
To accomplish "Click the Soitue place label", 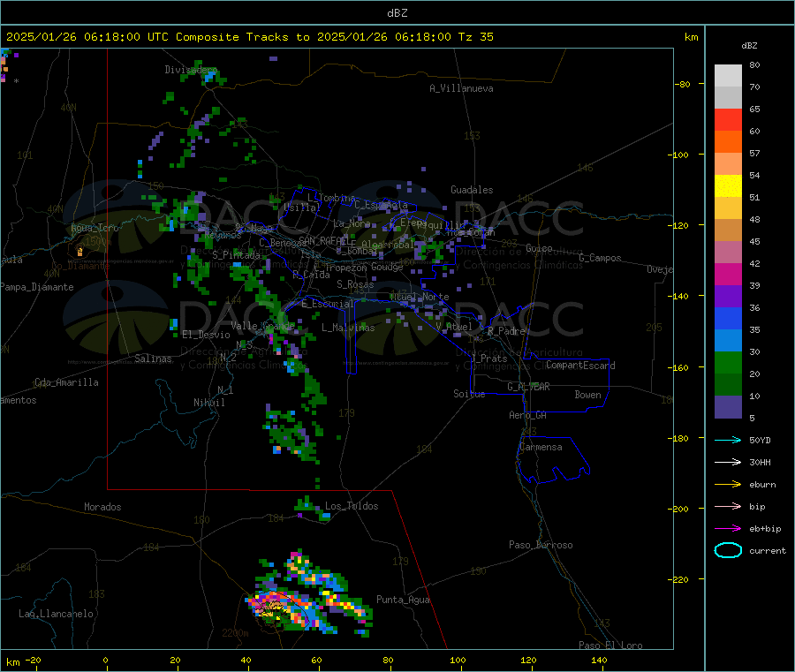I will [469, 394].
